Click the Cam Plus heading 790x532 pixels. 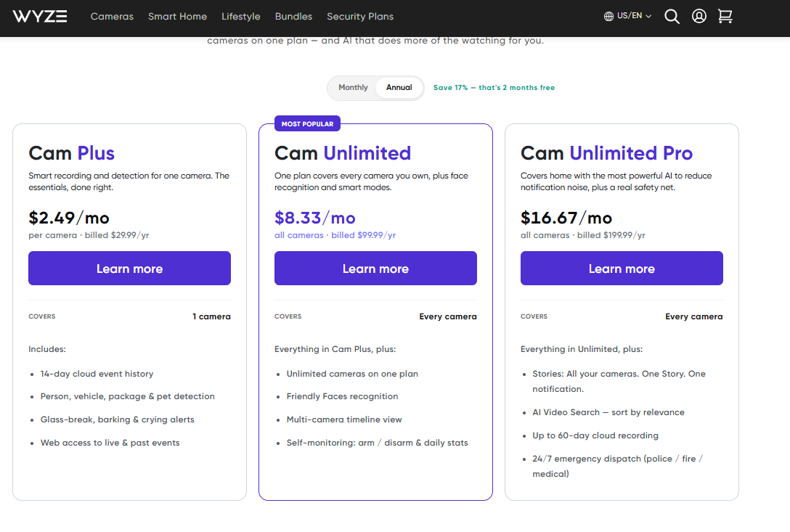point(72,153)
